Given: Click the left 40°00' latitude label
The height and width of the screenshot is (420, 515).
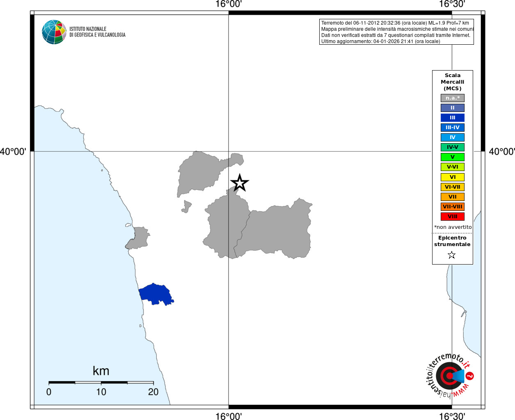Looking at the screenshot, I should 13,152.
